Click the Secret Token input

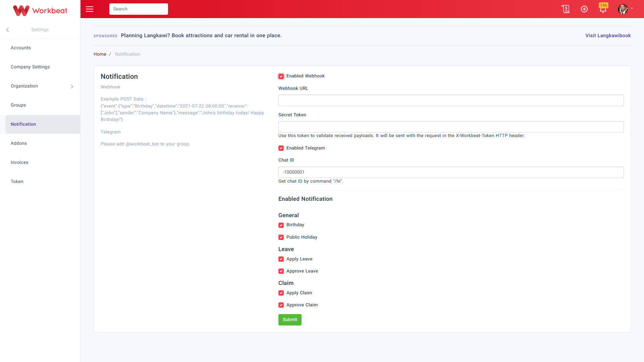pyautogui.click(x=451, y=127)
